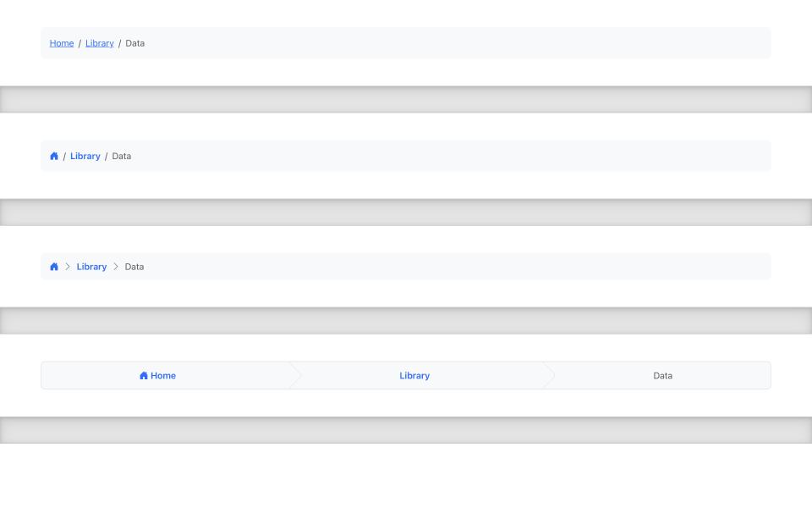Select Library in the second breadcrumb bar

(x=85, y=156)
